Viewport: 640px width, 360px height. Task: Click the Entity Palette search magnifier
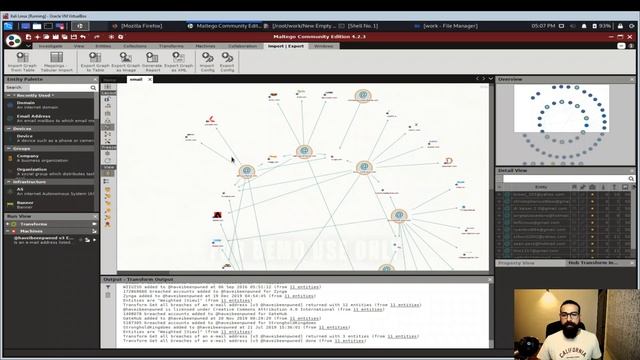pyautogui.click(x=93, y=88)
